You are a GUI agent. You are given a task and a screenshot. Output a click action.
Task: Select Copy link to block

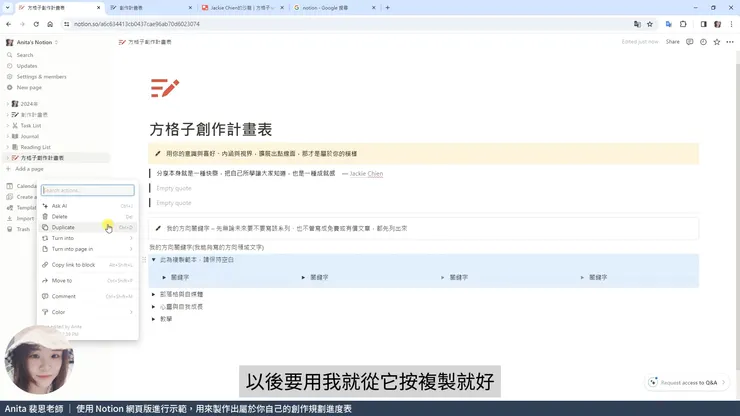pyautogui.click(x=87, y=265)
